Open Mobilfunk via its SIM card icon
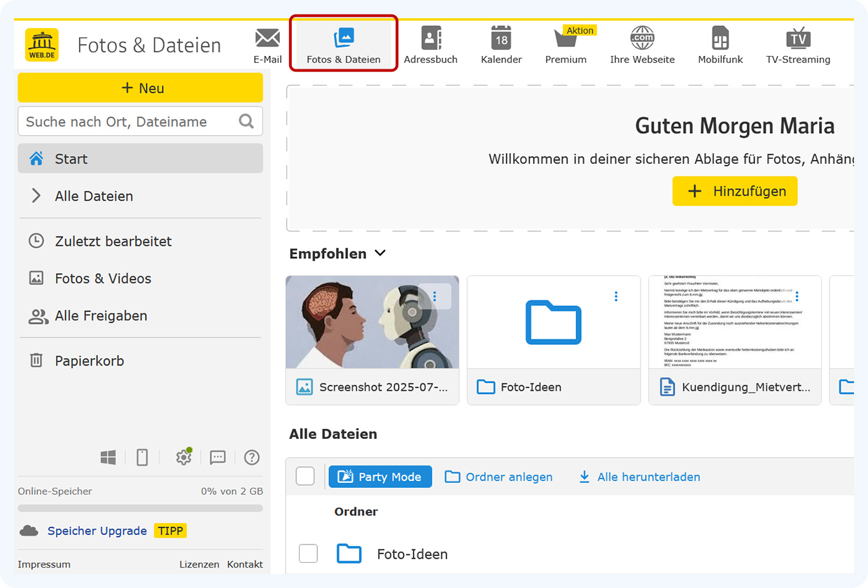 (x=720, y=38)
